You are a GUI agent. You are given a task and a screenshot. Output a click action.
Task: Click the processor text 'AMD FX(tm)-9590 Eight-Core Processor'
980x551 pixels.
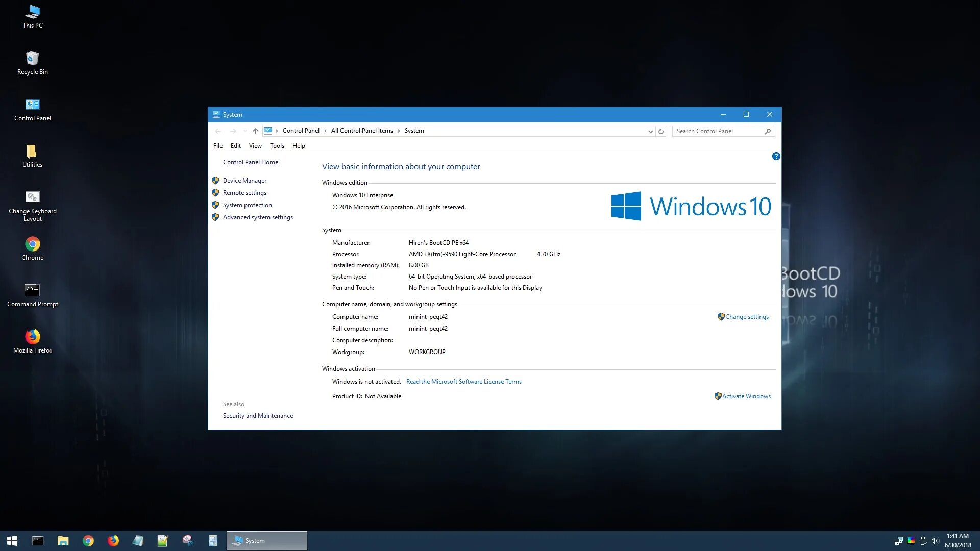tap(462, 254)
